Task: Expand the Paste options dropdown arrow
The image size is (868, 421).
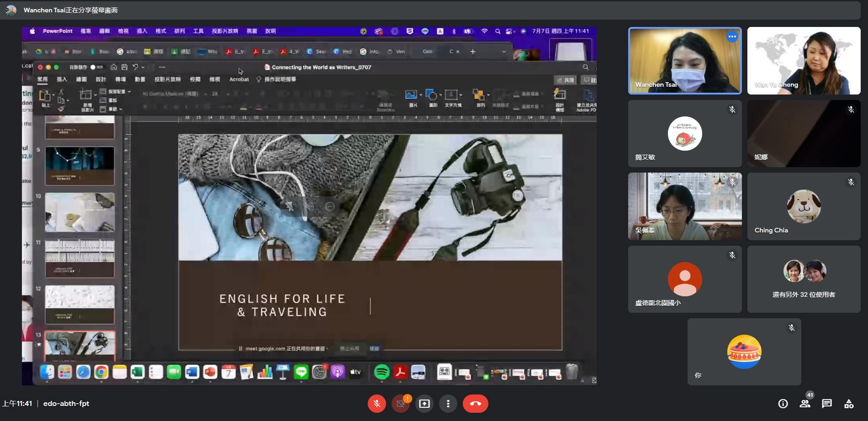Action: (x=53, y=95)
